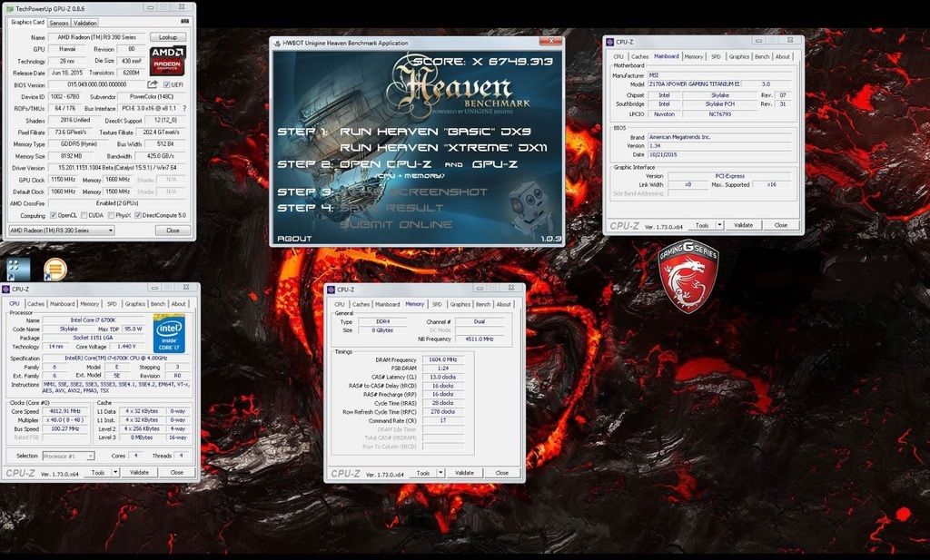
Task: Click the GPU-Z Name field "AMD Radeon (TM) R9 390 Series"
Action: [x=96, y=36]
